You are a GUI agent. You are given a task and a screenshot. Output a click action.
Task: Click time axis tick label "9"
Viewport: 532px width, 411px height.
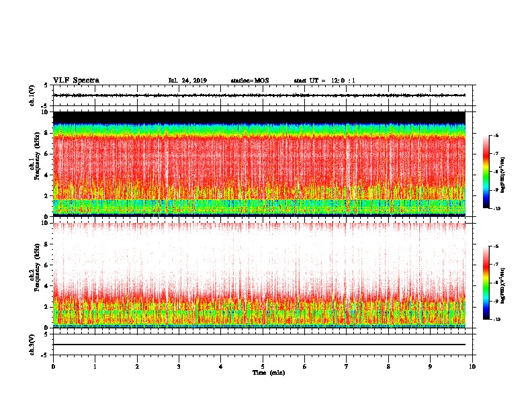[x=430, y=367]
